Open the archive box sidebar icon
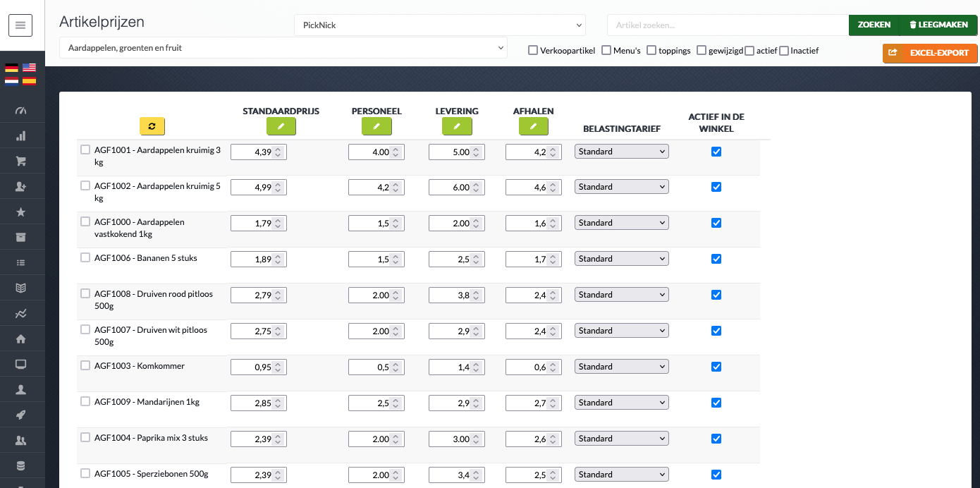This screenshot has height=488, width=980. pos(20,237)
